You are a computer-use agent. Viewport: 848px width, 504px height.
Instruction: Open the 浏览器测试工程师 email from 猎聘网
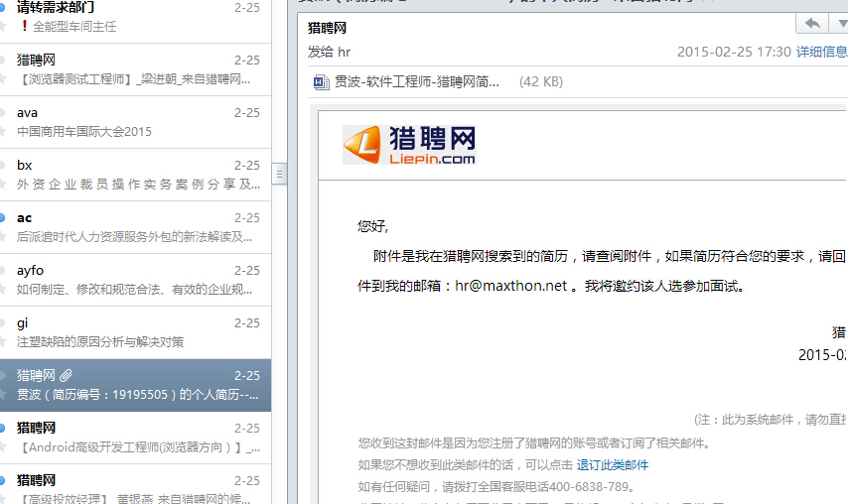[x=135, y=69]
